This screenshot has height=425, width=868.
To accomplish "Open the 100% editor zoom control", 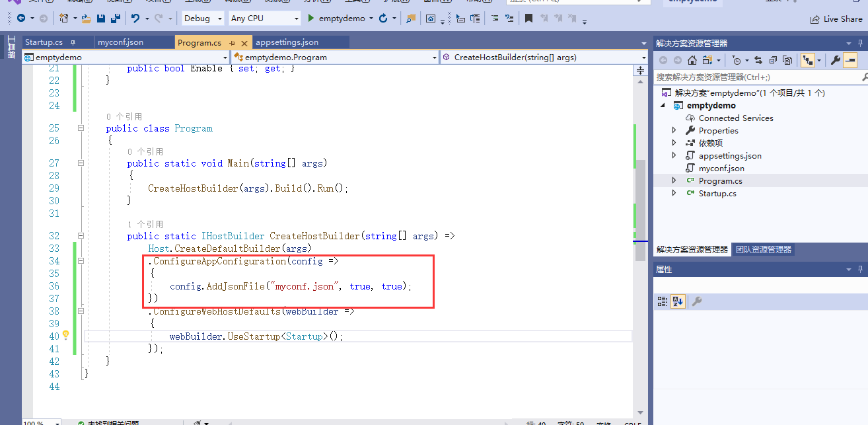I will (40, 421).
